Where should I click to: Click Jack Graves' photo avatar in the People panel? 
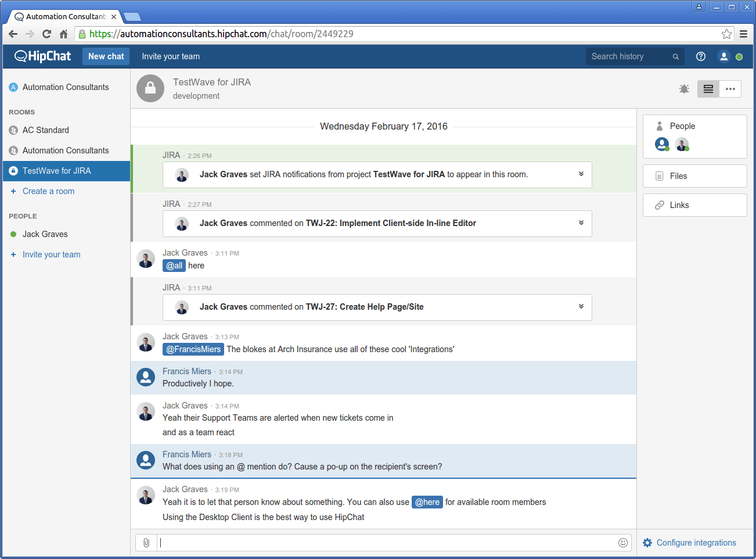tap(682, 144)
